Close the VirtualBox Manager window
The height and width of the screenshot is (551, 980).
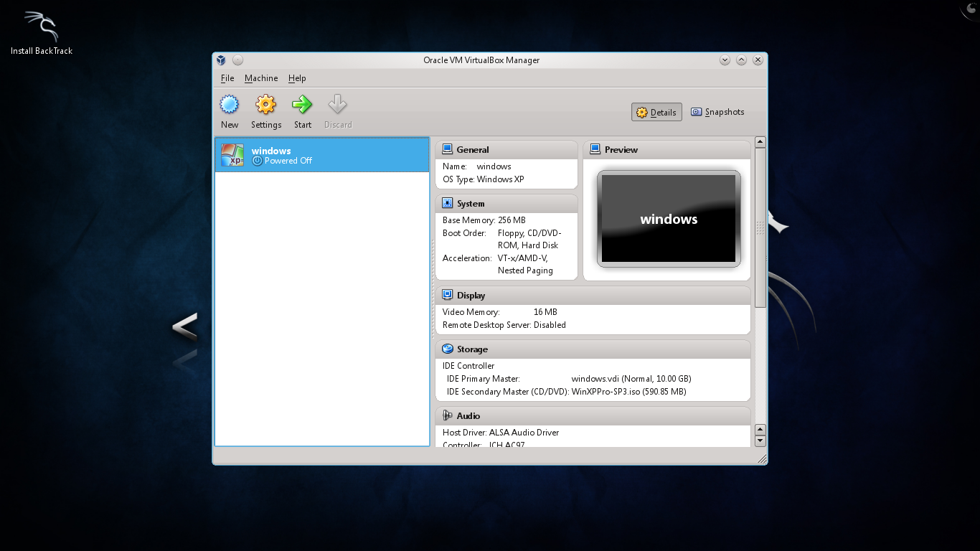tap(758, 60)
